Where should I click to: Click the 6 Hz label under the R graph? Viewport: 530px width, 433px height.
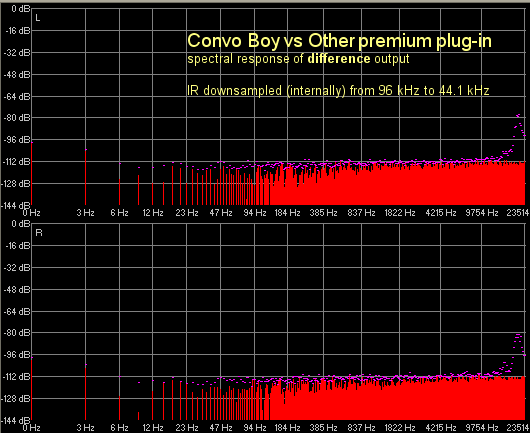(119, 428)
